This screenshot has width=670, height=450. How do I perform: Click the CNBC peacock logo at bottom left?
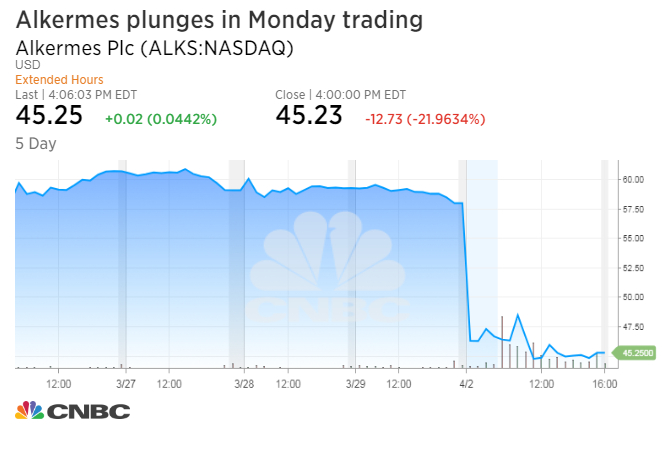point(72,410)
